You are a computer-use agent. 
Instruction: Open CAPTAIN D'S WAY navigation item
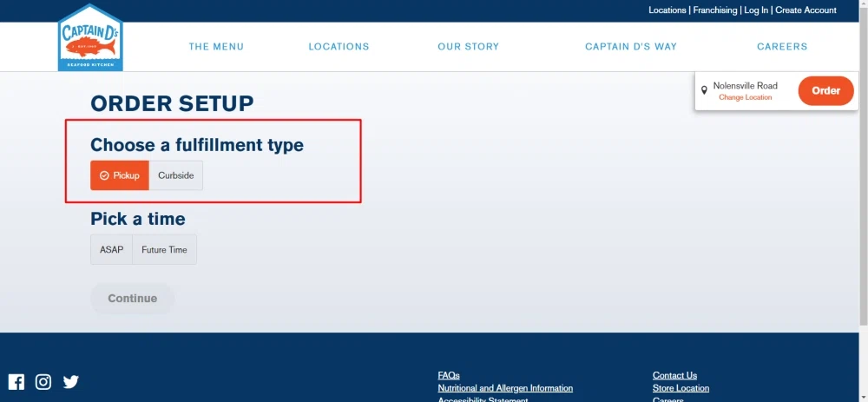coord(631,47)
